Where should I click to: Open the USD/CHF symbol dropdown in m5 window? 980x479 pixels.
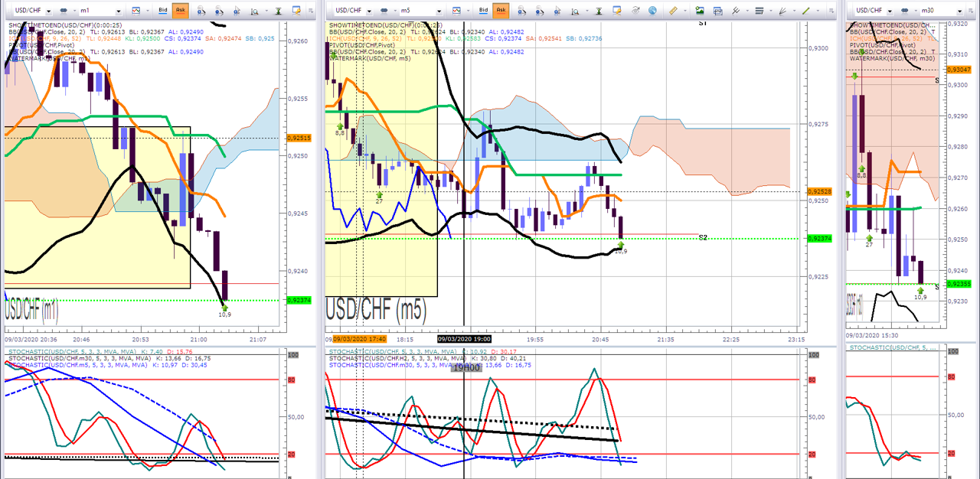(x=369, y=11)
